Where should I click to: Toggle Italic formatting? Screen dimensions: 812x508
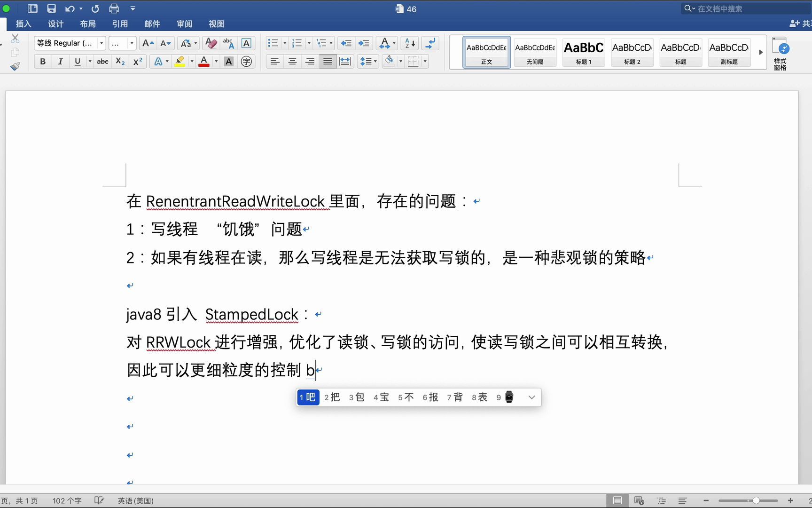60,62
